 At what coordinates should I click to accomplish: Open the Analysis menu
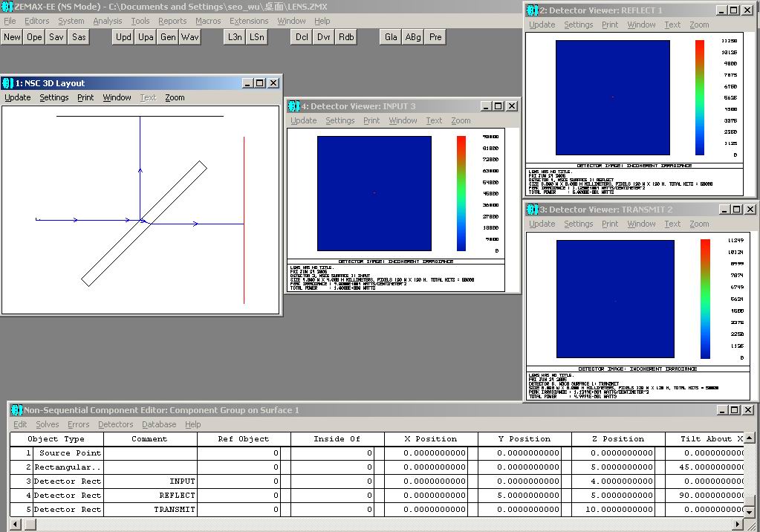(108, 21)
